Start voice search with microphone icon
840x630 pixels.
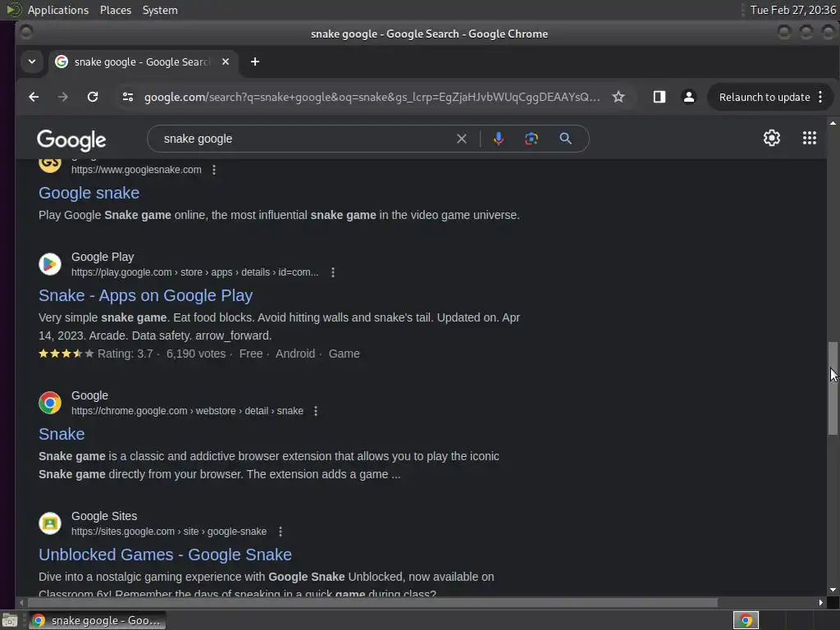click(498, 139)
